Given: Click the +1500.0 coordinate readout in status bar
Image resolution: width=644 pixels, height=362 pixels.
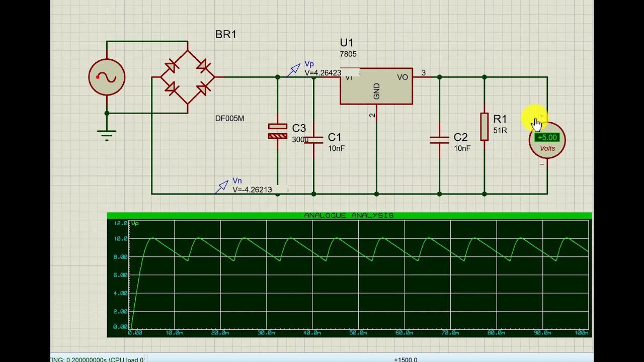Looking at the screenshot, I should tap(406, 360).
